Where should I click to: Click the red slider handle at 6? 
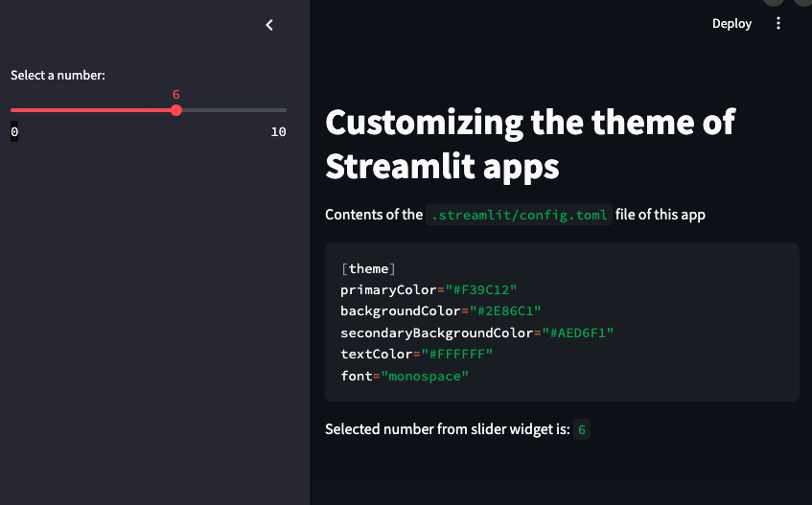click(x=176, y=110)
